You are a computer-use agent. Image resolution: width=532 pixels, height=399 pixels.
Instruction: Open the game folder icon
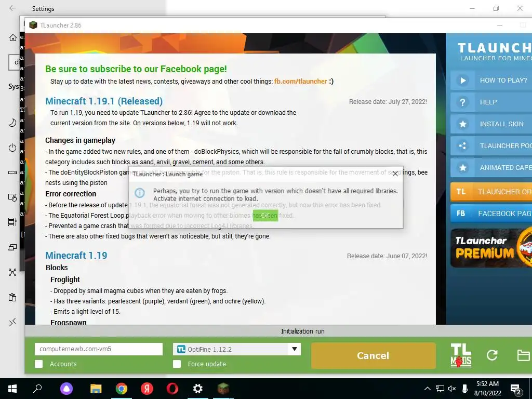click(523, 355)
